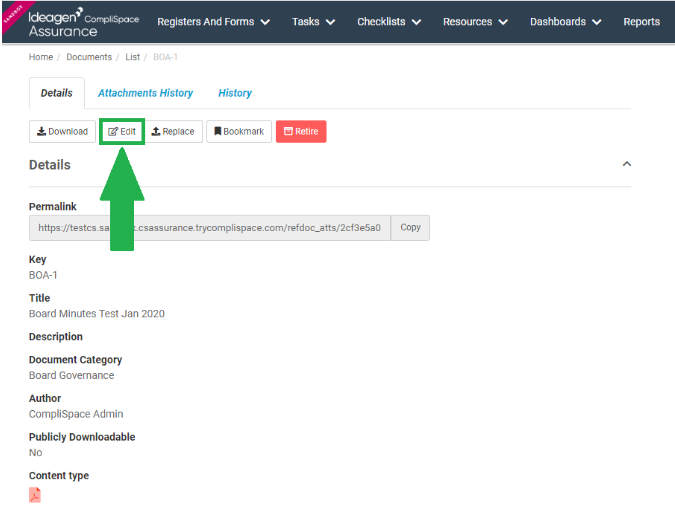Switch to the Attachments History tab

pos(146,93)
